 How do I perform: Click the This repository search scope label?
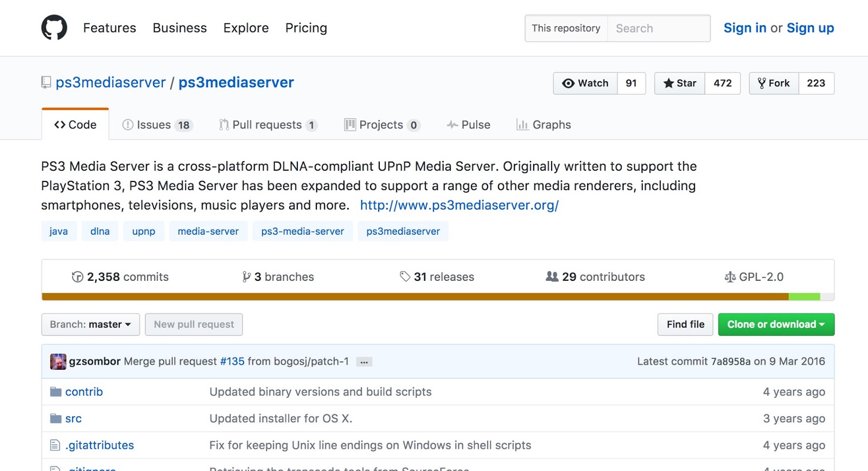click(x=566, y=28)
